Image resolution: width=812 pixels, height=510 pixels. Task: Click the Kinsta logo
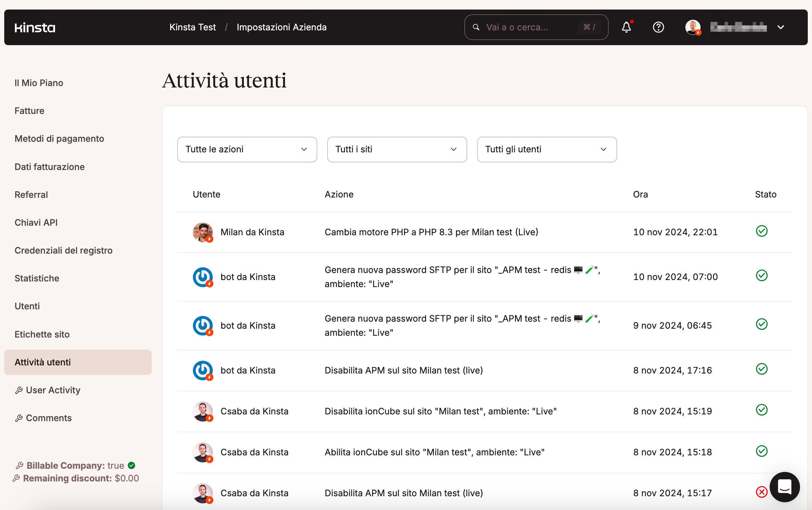point(35,28)
